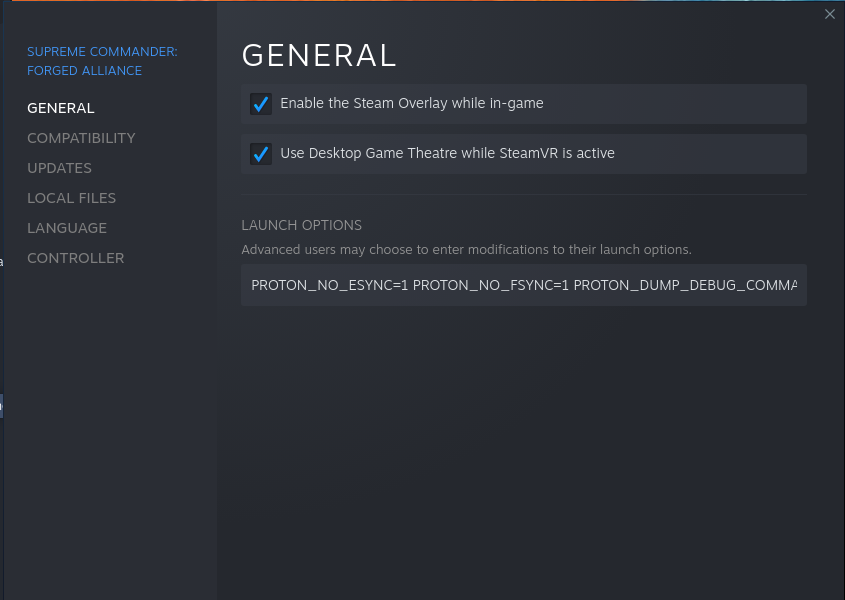Click the "Enable the Steam Overlay while in-game" label

pyautogui.click(x=412, y=104)
